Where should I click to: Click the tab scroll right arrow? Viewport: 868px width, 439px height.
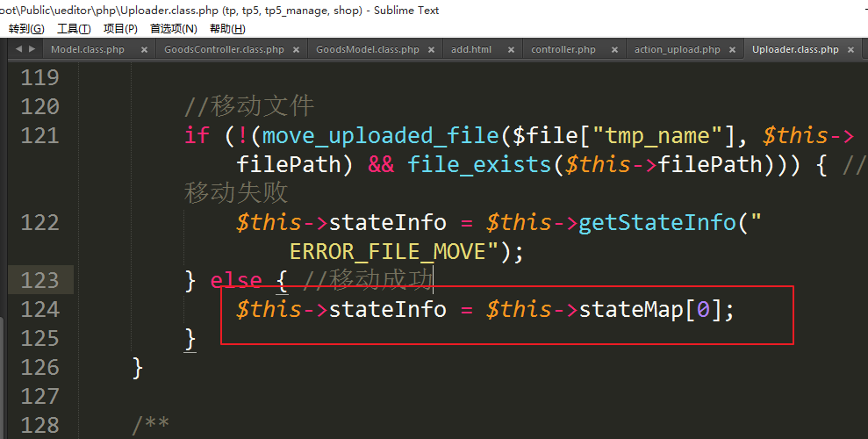tap(32, 49)
